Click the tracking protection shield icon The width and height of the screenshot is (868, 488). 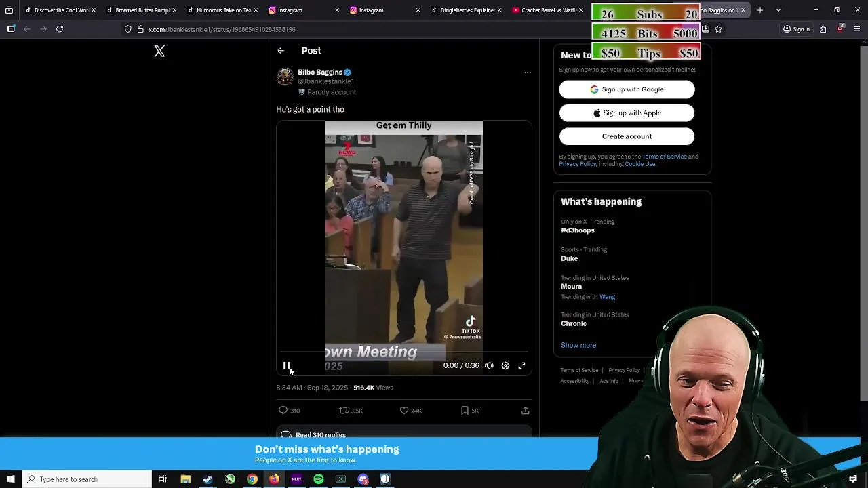(x=127, y=29)
